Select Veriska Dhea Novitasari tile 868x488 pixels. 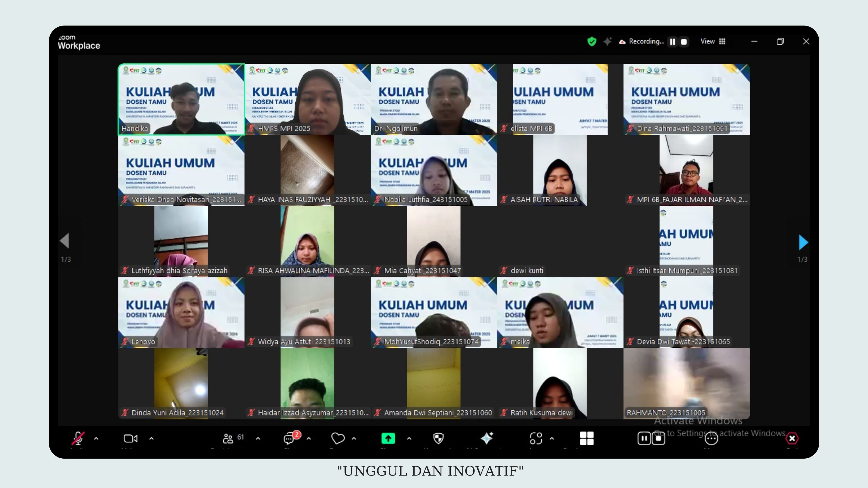pyautogui.click(x=181, y=171)
